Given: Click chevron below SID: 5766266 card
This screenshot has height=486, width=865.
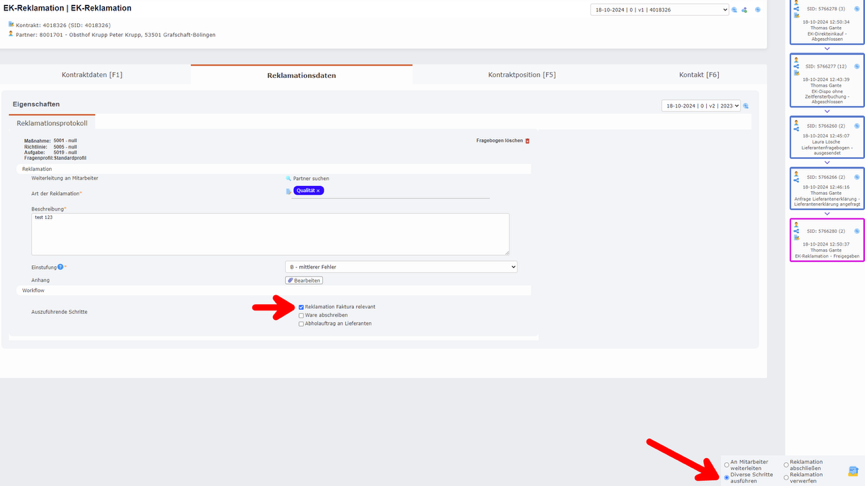Looking at the screenshot, I should 826,214.
